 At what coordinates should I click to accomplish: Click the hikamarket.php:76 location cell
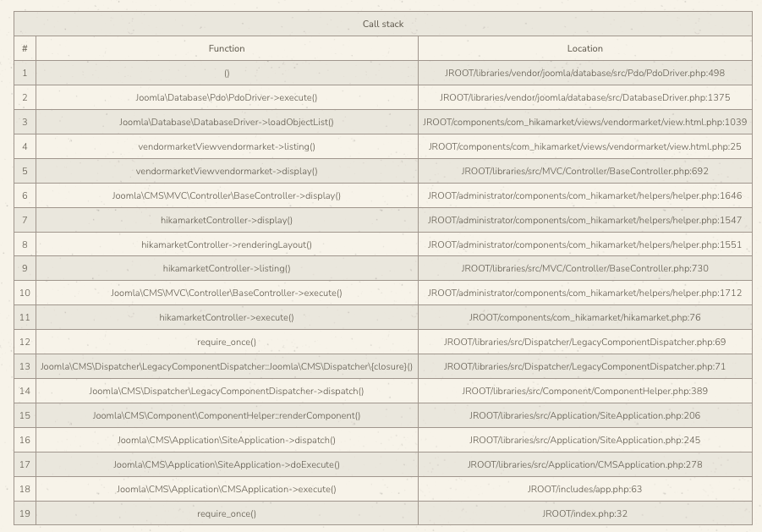pos(584,317)
